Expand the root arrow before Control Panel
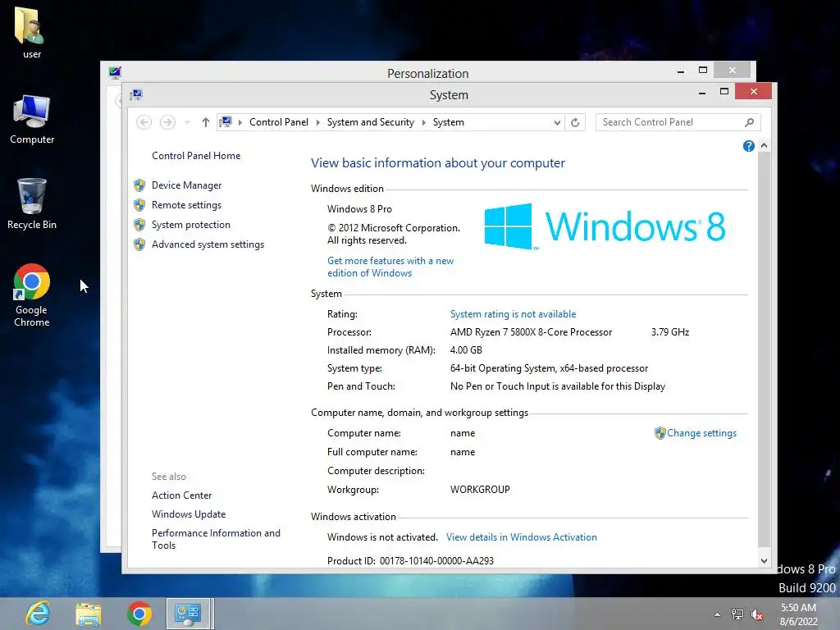The height and width of the screenshot is (630, 840). [240, 123]
